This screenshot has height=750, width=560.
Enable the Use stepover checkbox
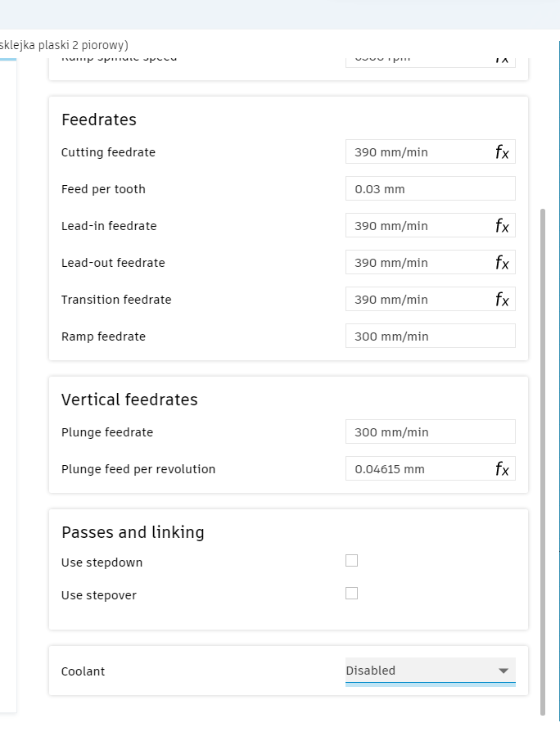(351, 593)
